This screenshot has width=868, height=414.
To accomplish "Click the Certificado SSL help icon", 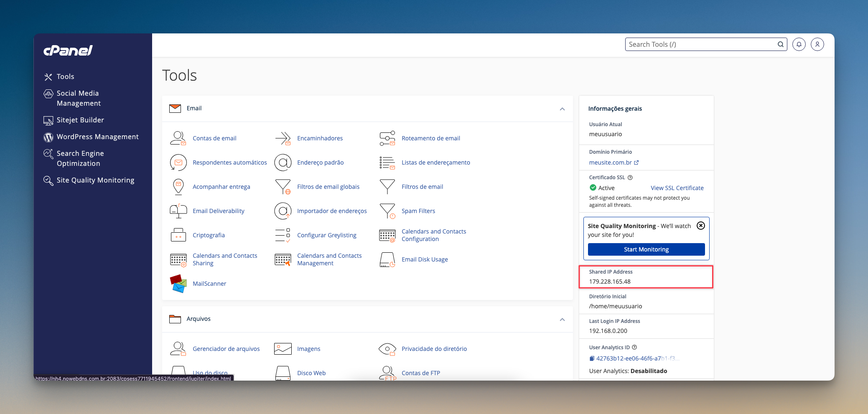I will tap(630, 178).
